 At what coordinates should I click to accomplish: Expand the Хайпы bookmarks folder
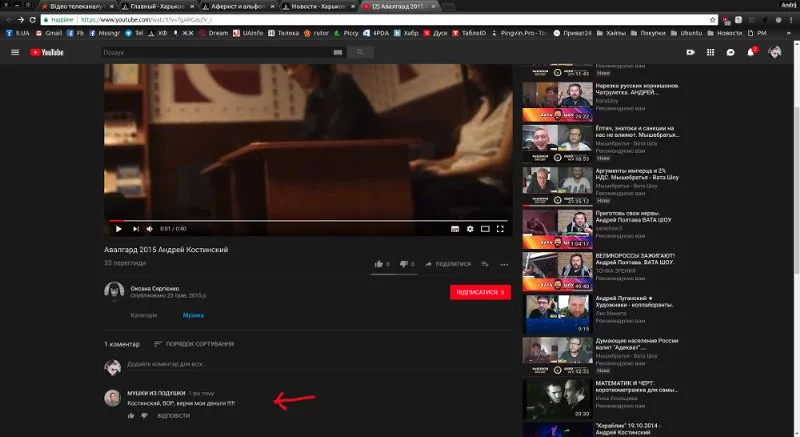(611, 33)
